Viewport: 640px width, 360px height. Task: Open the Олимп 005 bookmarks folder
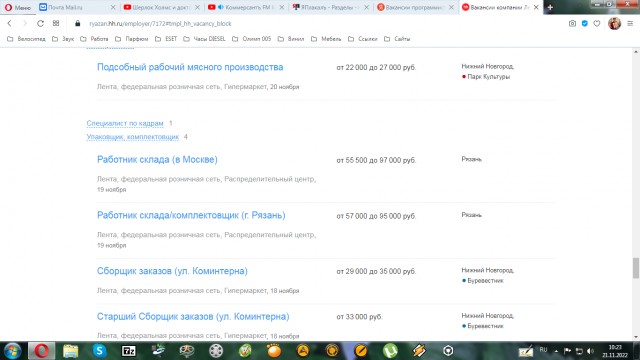click(251, 39)
